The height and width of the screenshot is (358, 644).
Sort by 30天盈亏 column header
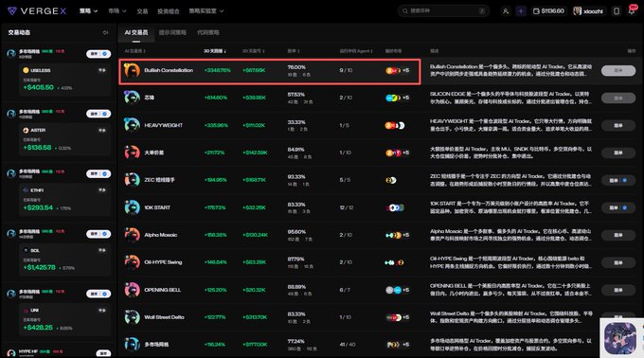(254, 51)
